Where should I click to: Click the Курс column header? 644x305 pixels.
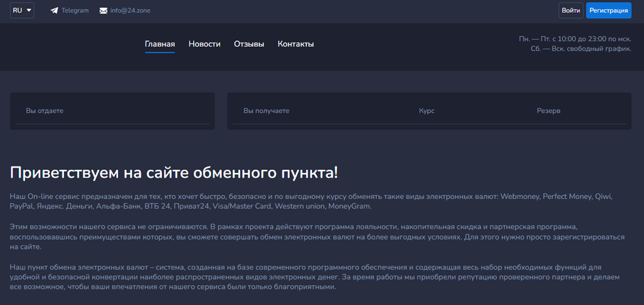point(427,111)
